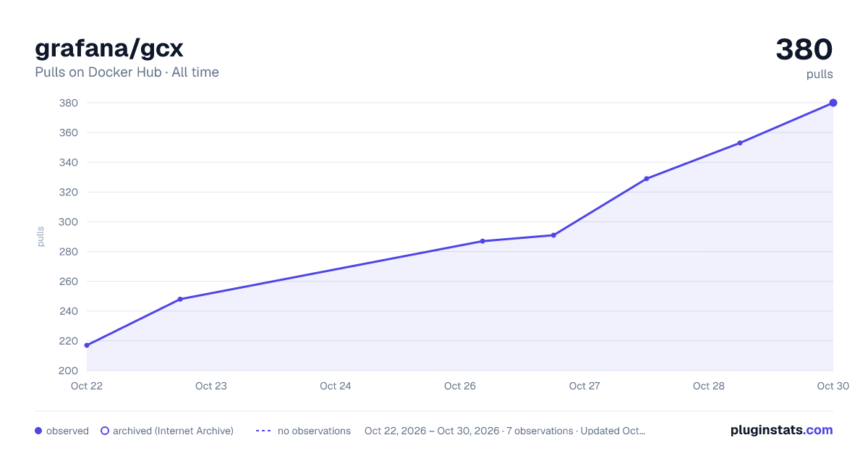Click the "Oct 22" x-axis label

87,386
